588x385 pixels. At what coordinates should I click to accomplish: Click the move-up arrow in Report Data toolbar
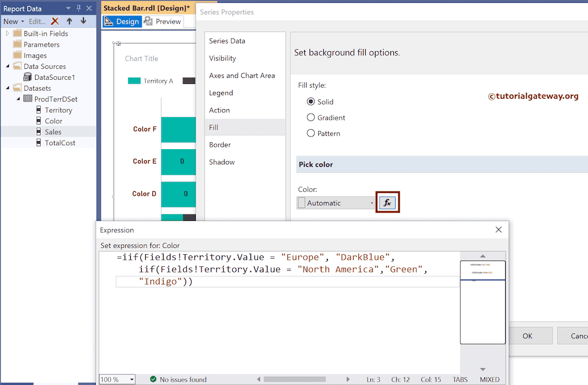point(68,21)
